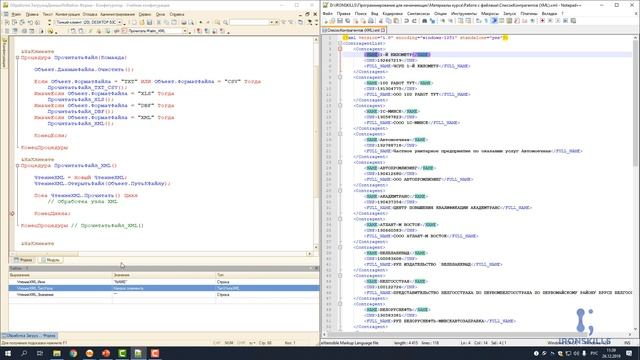The height and width of the screenshot is (360, 640).
Task: Click the search text field in 1C toolbar
Action: [x=249, y=22]
